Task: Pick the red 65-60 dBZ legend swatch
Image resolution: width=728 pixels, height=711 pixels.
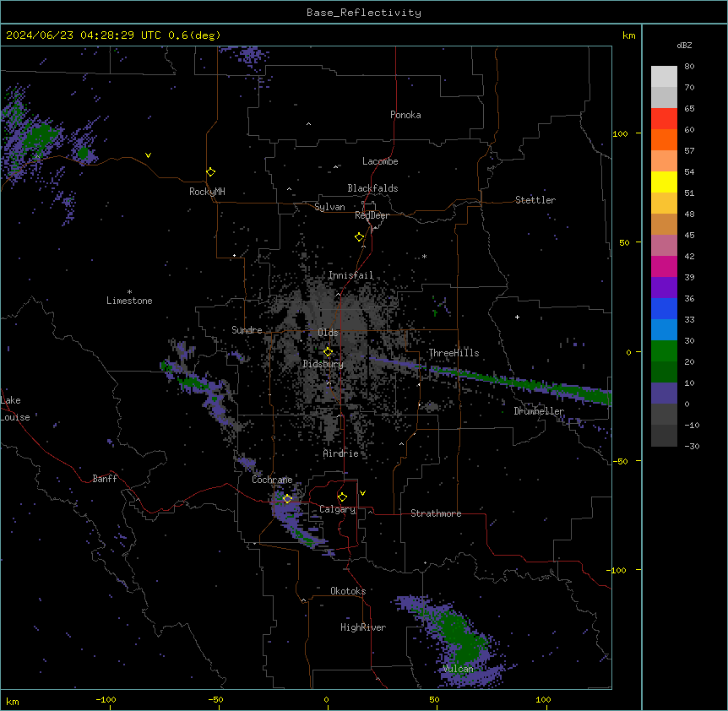Action: pos(664,118)
